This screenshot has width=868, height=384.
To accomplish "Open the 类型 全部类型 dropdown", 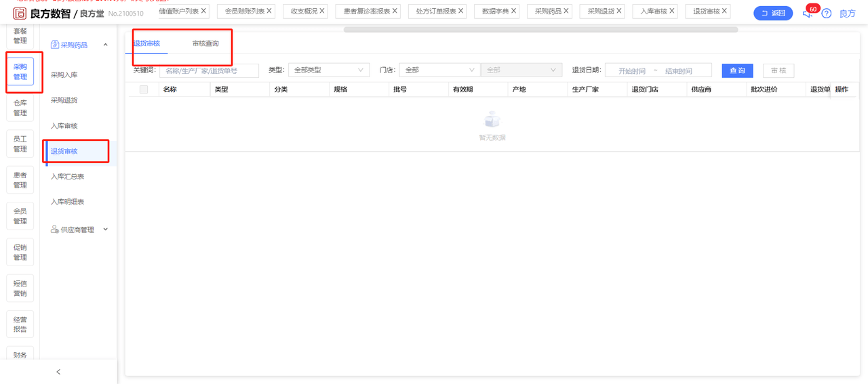I will (329, 70).
